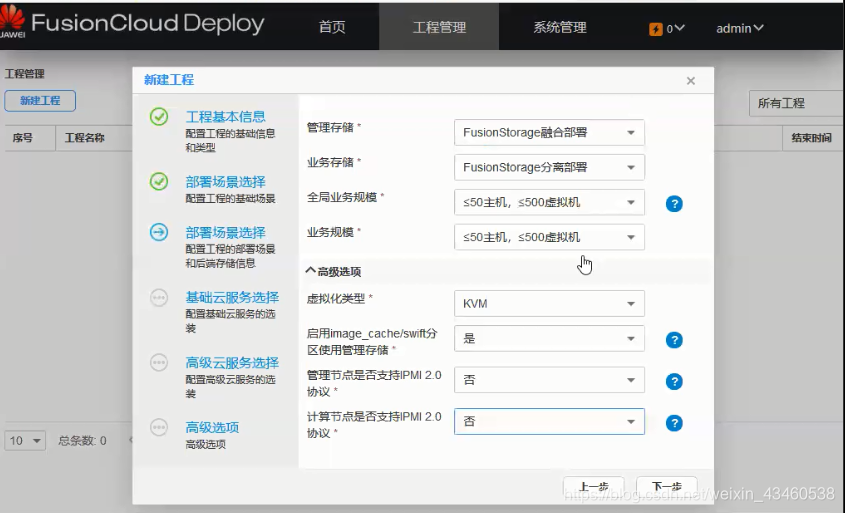Image resolution: width=845 pixels, height=513 pixels.
Task: Select the current 部署场景选择 step link
Action: pyautogui.click(x=225, y=233)
